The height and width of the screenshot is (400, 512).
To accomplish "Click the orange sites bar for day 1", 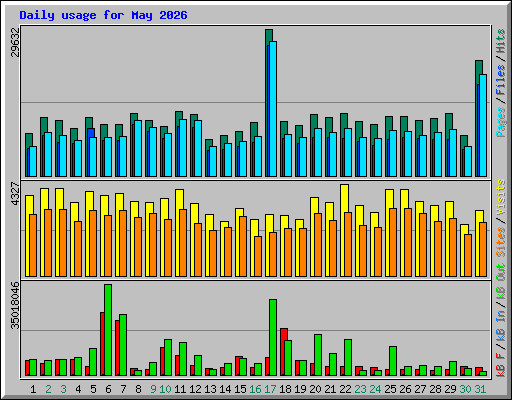I will pyautogui.click(x=33, y=246).
